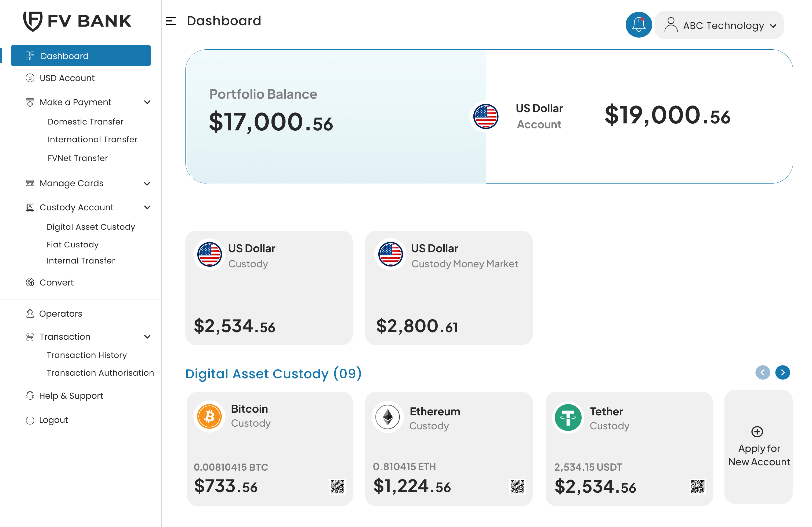Viewport: 812px width, 527px height.
Task: Select USD Account in sidebar
Action: point(67,78)
